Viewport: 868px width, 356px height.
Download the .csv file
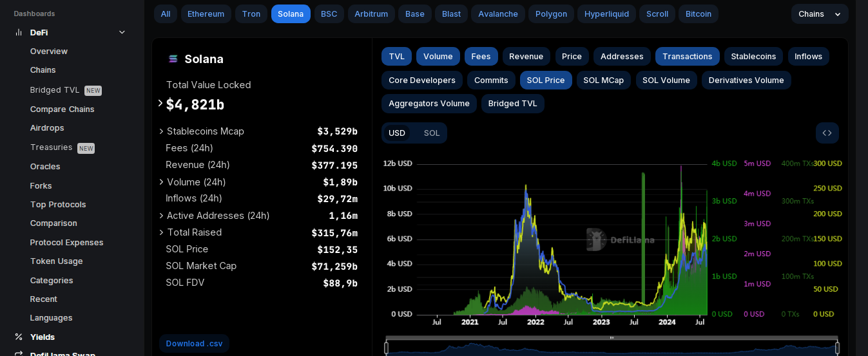pyautogui.click(x=195, y=344)
